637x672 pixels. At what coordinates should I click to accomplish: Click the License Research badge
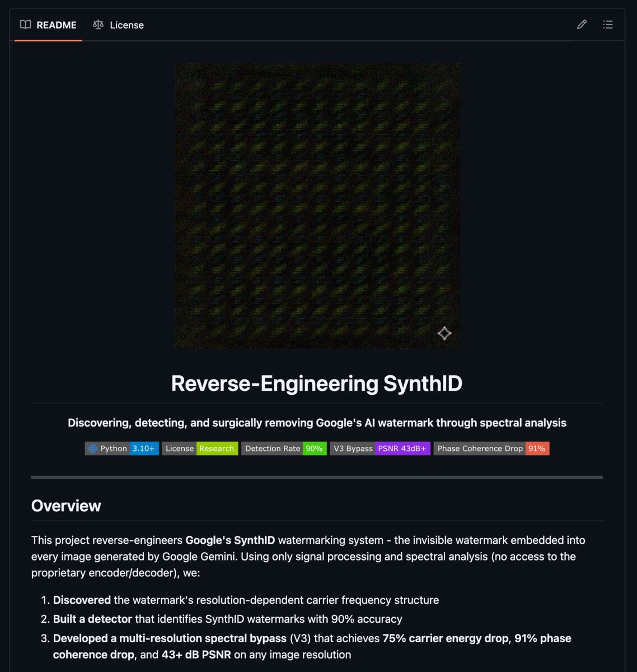tap(200, 449)
